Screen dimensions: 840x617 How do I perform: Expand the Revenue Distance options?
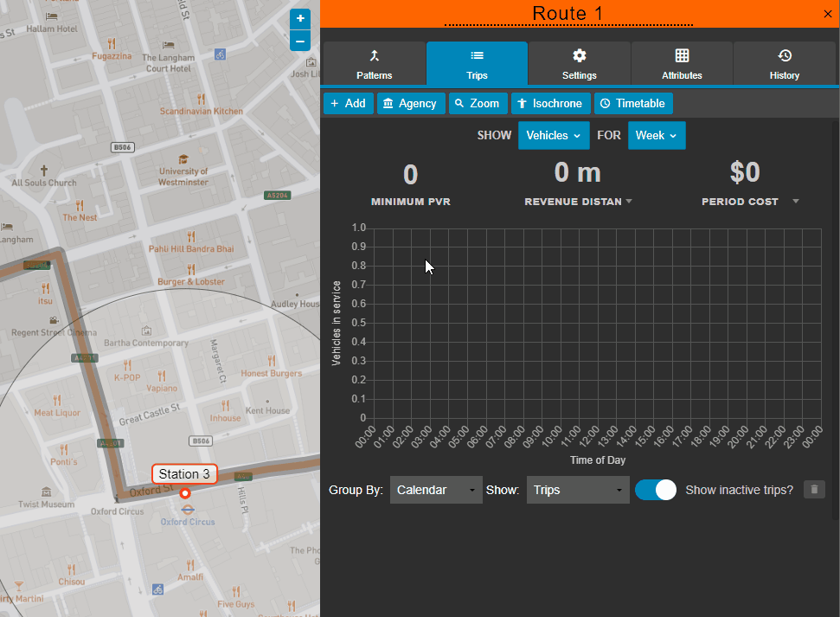[629, 201]
